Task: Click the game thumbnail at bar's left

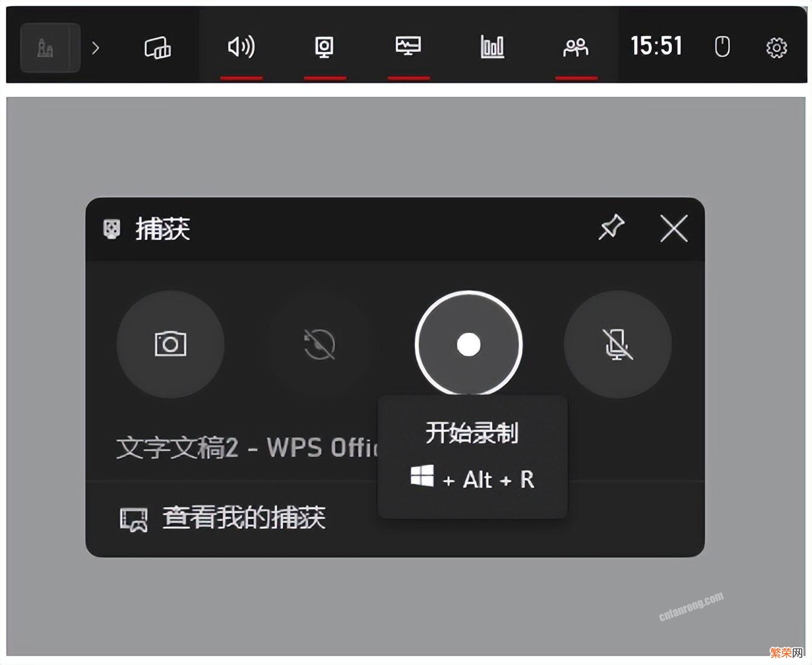Action: click(50, 47)
